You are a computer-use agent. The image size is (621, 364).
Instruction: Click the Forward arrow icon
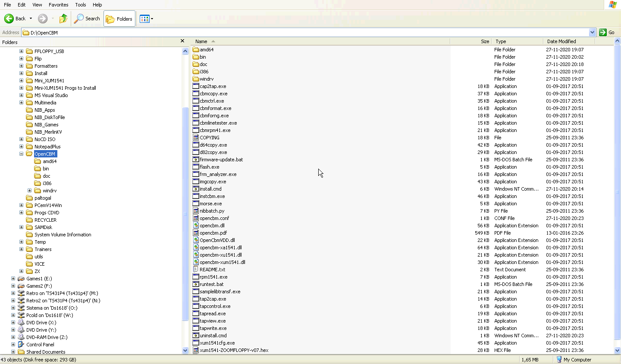click(43, 19)
